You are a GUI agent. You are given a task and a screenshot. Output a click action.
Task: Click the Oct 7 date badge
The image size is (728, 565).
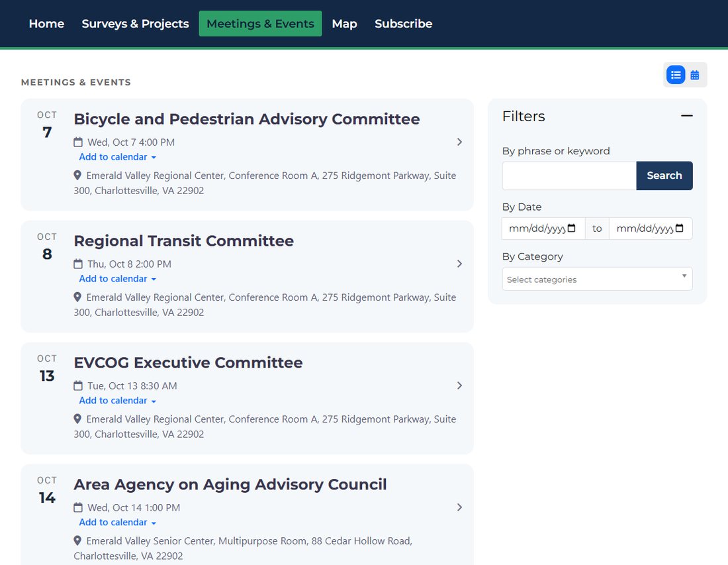(x=47, y=125)
